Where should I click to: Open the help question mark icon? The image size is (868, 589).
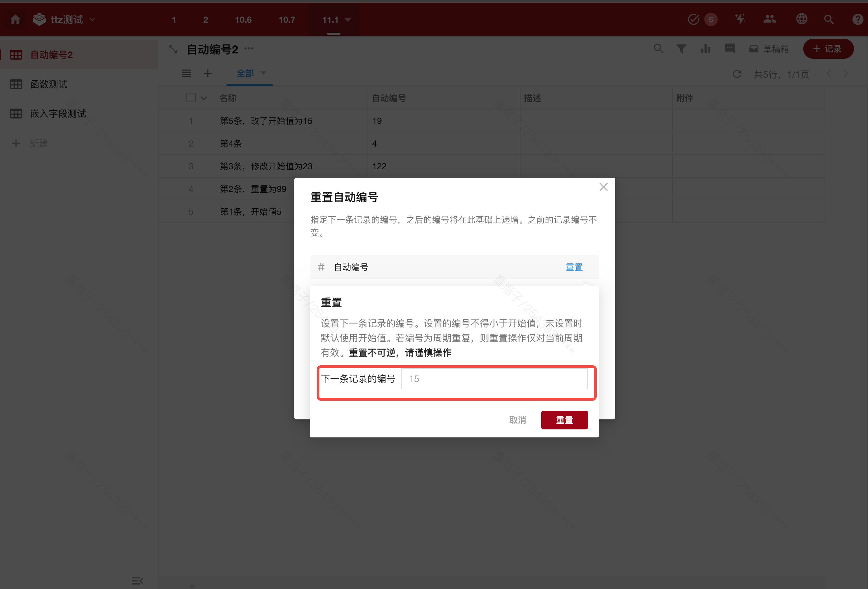[858, 19]
